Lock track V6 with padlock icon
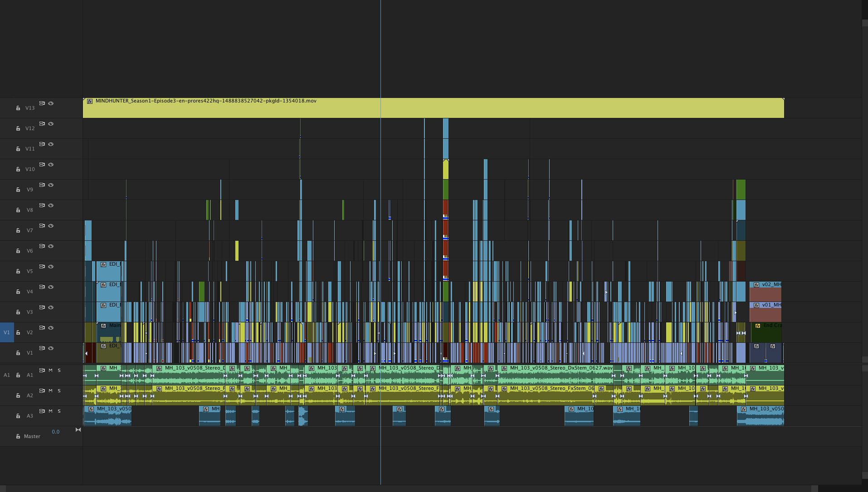 [18, 251]
